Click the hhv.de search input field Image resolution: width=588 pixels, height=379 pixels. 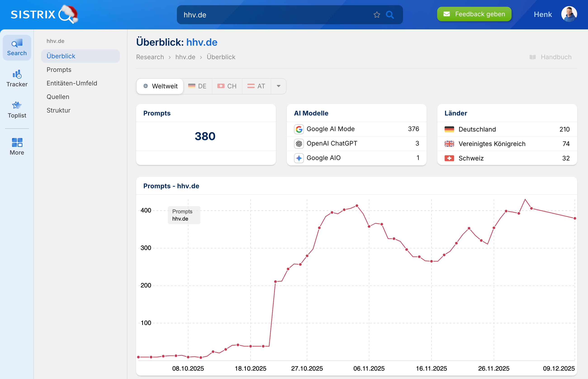click(271, 15)
